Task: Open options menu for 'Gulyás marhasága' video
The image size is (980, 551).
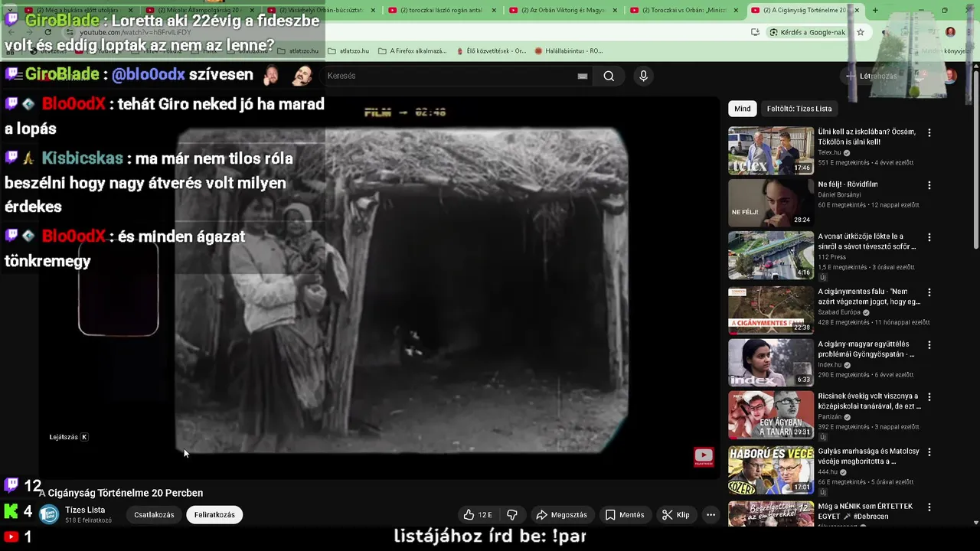Action: click(x=929, y=452)
